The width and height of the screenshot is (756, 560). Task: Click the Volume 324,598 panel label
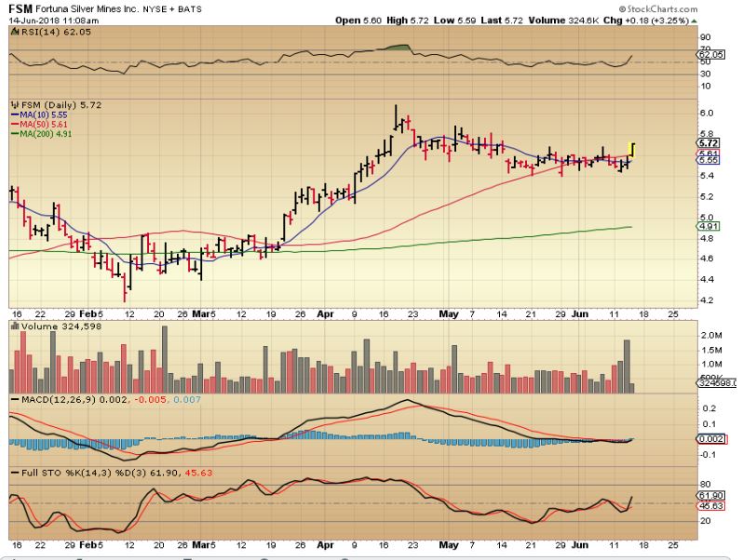(61, 327)
